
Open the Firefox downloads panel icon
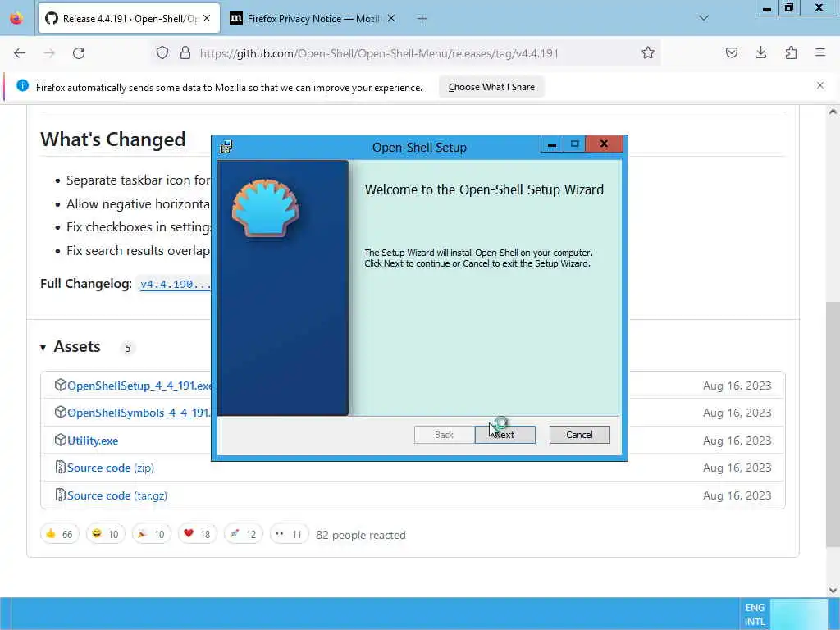(x=760, y=52)
